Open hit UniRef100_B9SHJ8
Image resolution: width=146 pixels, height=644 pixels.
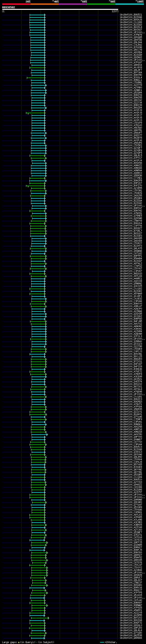131,20
